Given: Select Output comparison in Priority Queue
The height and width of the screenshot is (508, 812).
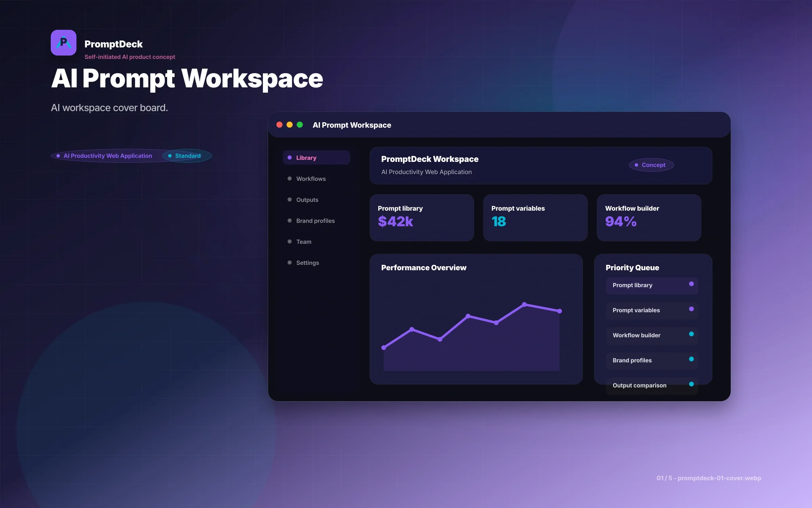Looking at the screenshot, I should (x=652, y=386).
